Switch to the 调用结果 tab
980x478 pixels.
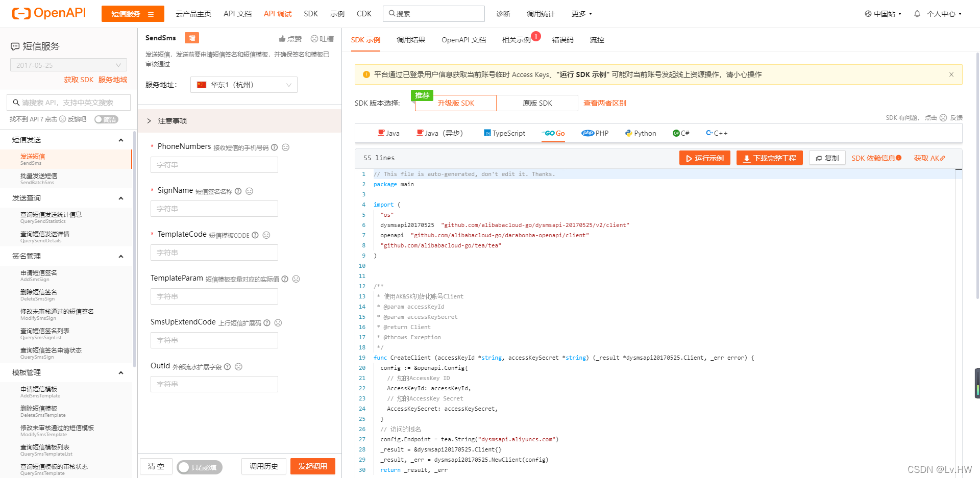point(411,40)
